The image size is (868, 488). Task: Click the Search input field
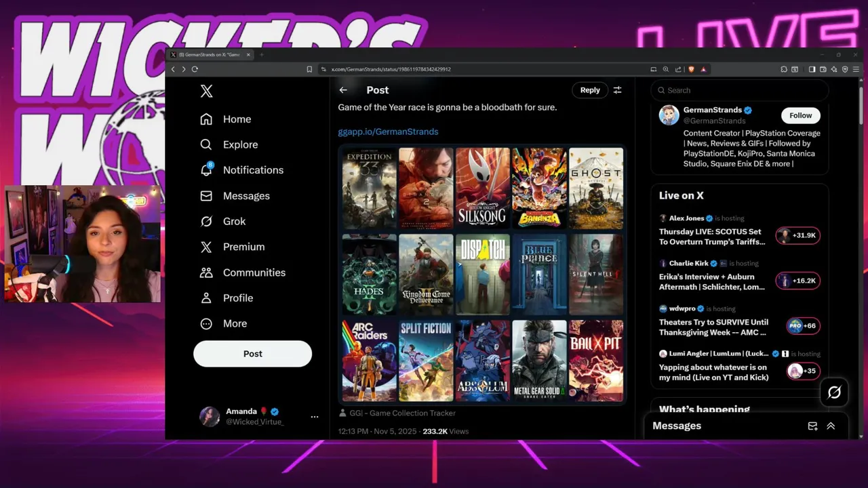(739, 90)
